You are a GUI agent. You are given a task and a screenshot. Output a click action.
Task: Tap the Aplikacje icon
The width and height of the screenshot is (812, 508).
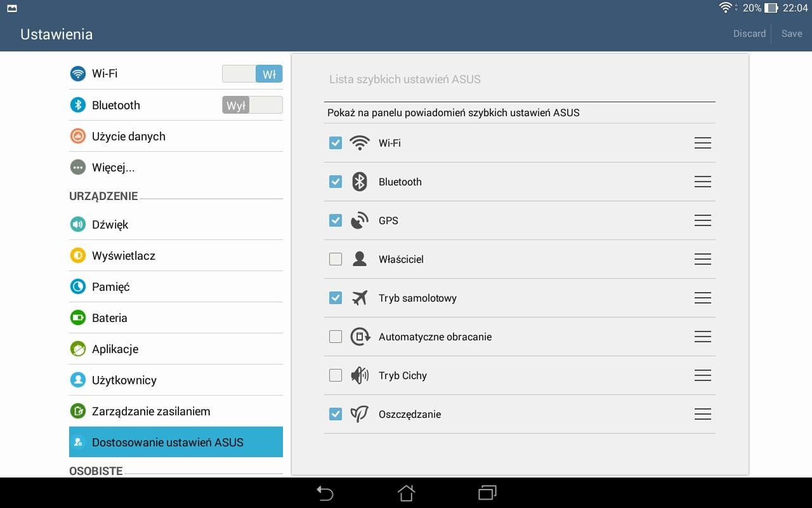coord(77,349)
